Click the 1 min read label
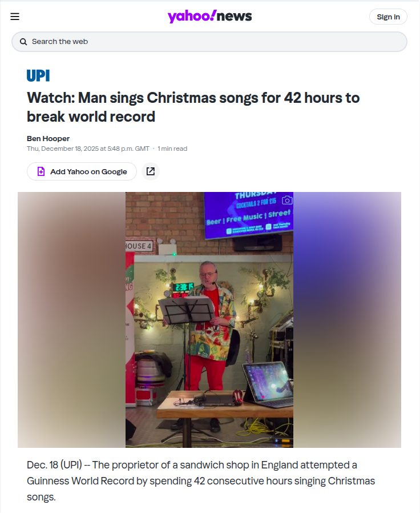Image resolution: width=420 pixels, height=513 pixels. coord(172,149)
